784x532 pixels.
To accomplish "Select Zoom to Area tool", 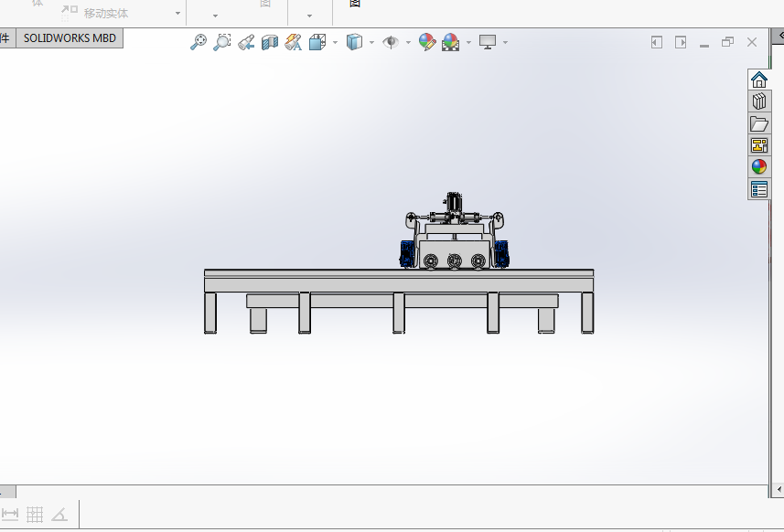I will (x=222, y=42).
